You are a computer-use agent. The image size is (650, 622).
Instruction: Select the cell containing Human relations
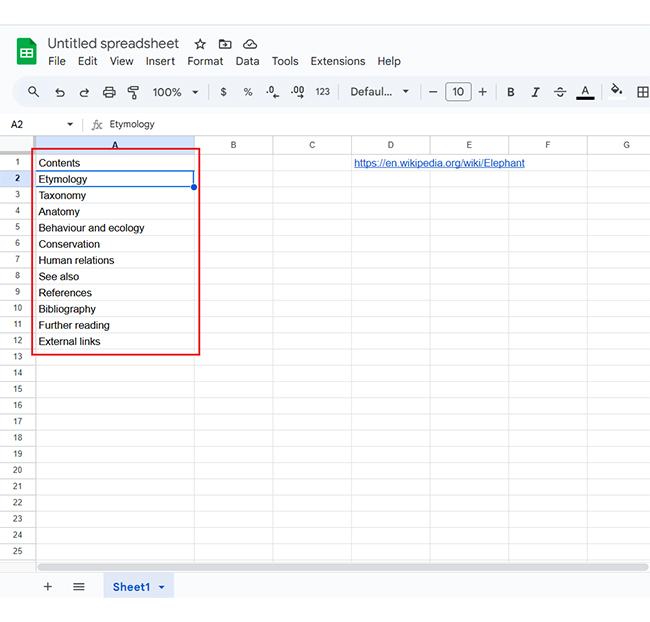pyautogui.click(x=77, y=260)
